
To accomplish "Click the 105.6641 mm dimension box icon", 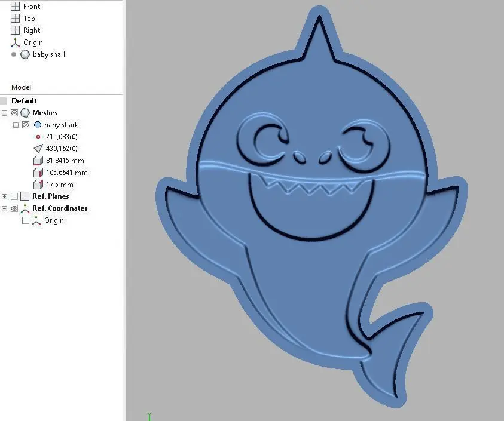I will [38, 173].
